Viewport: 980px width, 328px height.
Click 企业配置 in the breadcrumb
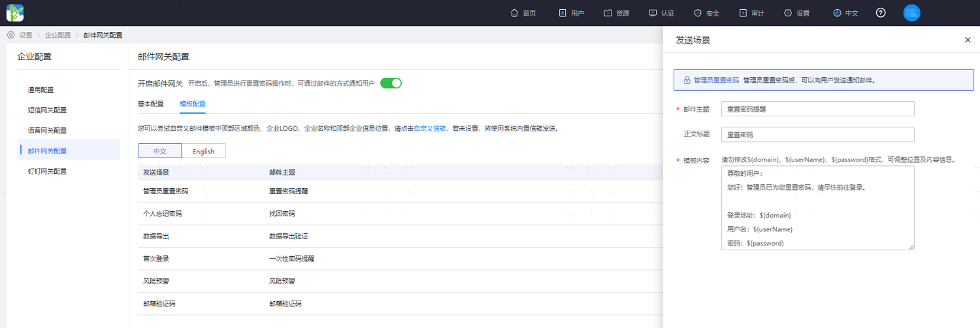tap(57, 35)
